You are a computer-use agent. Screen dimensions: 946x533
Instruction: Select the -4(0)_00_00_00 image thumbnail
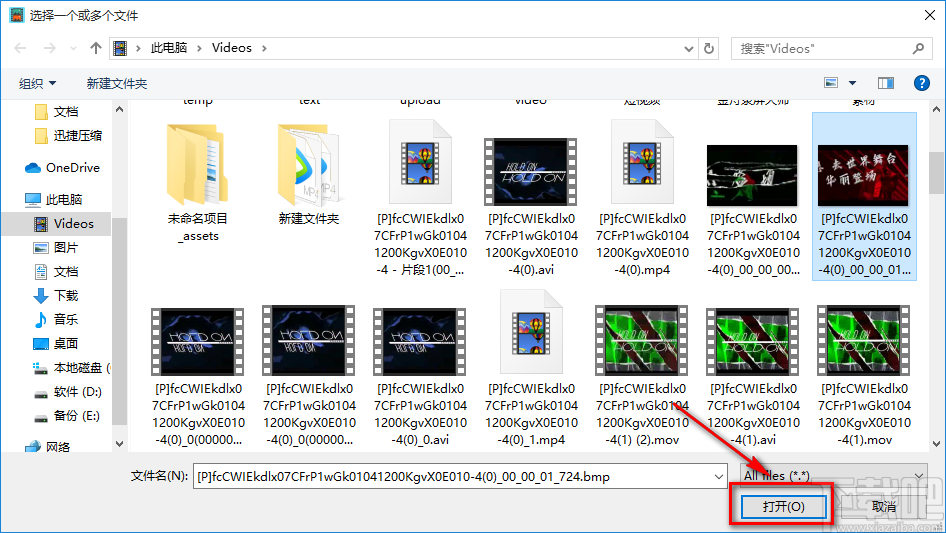tap(752, 175)
